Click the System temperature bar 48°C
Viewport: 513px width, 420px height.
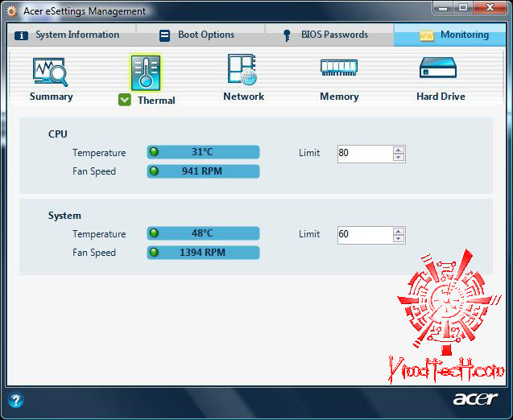(203, 233)
